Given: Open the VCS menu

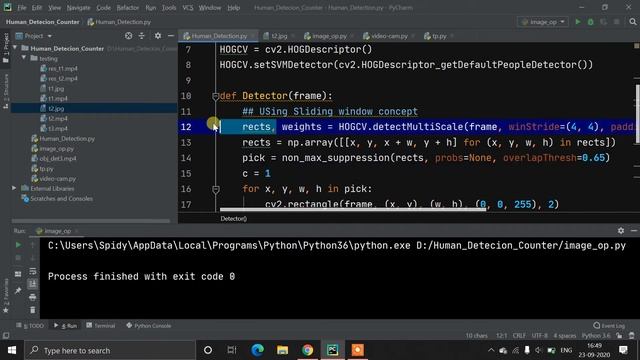Looking at the screenshot, I should click(188, 8).
